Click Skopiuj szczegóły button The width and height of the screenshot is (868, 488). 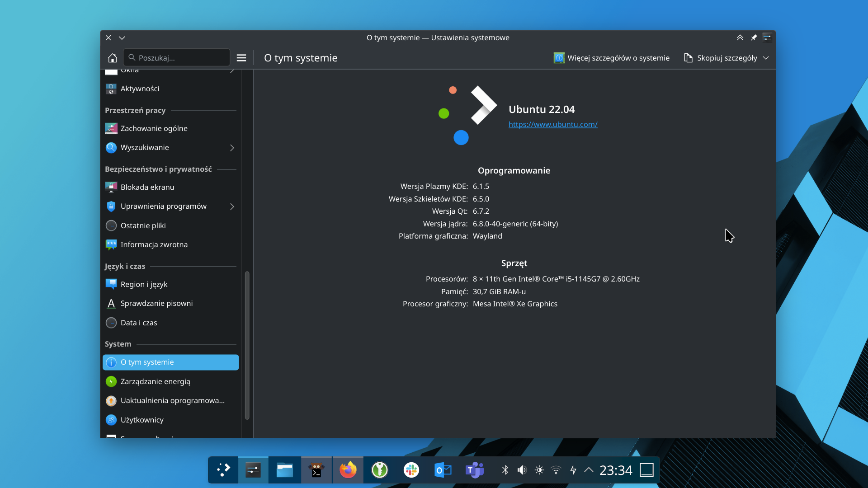pos(721,58)
